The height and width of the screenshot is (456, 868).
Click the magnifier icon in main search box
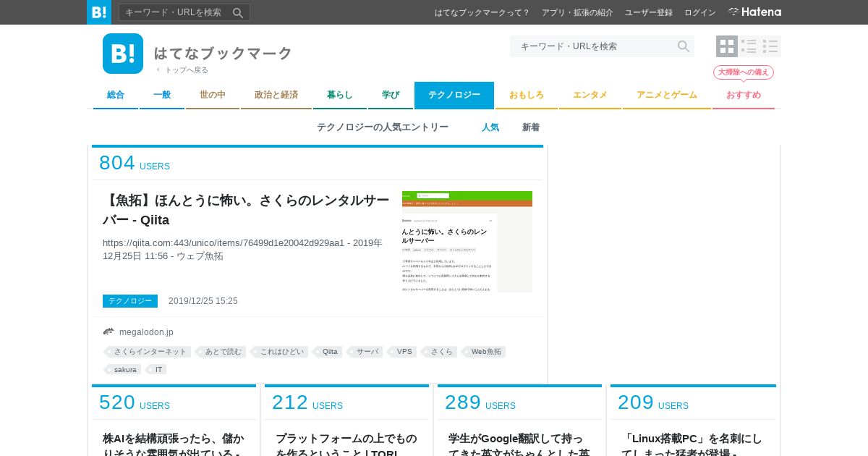click(683, 46)
